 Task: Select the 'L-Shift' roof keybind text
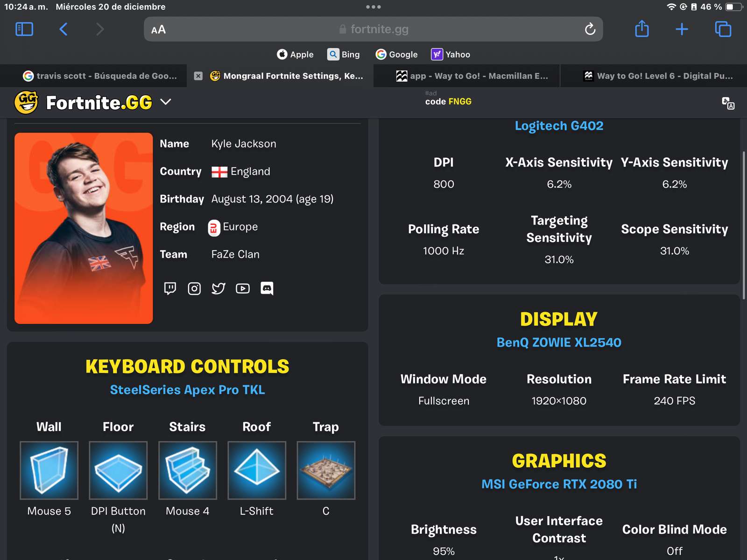click(x=256, y=511)
